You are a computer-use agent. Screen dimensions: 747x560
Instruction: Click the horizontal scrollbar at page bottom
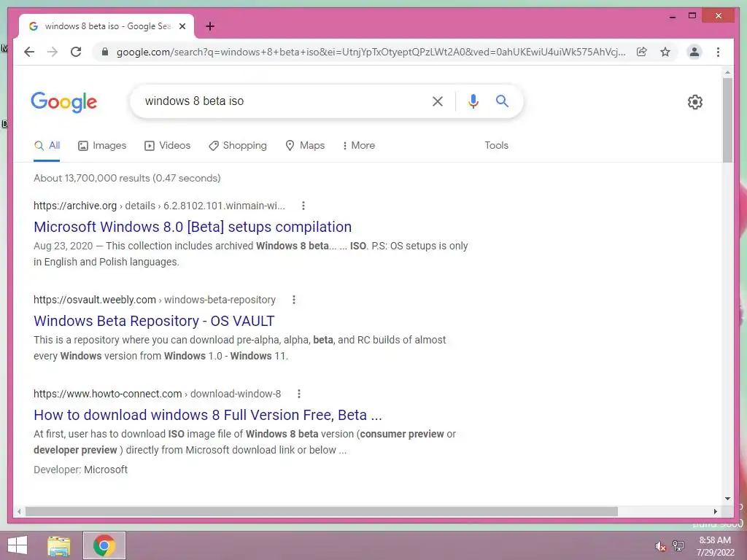click(x=322, y=511)
